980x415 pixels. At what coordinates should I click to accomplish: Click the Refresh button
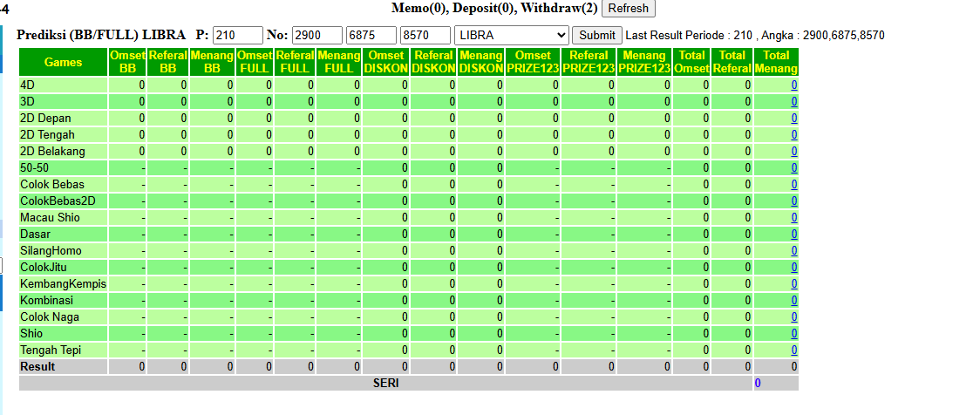pyautogui.click(x=628, y=8)
